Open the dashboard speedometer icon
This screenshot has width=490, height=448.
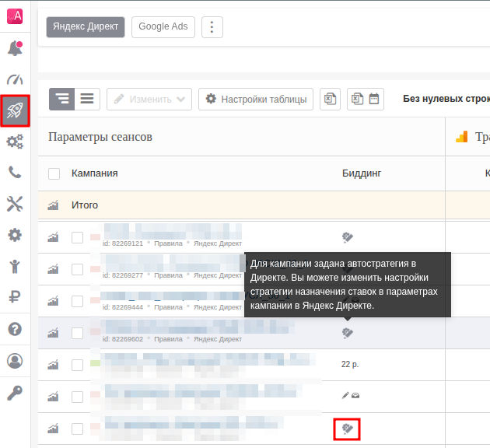pyautogui.click(x=15, y=80)
